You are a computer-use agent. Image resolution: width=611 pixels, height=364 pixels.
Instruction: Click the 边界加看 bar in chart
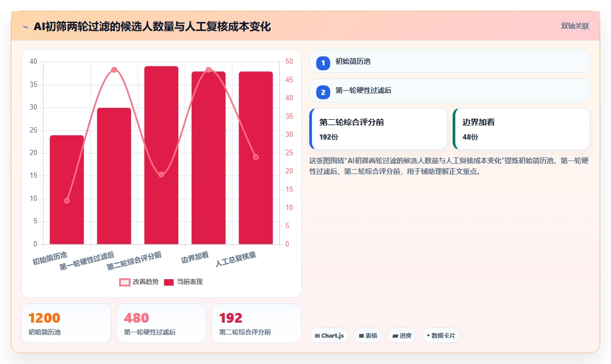pyautogui.click(x=208, y=158)
